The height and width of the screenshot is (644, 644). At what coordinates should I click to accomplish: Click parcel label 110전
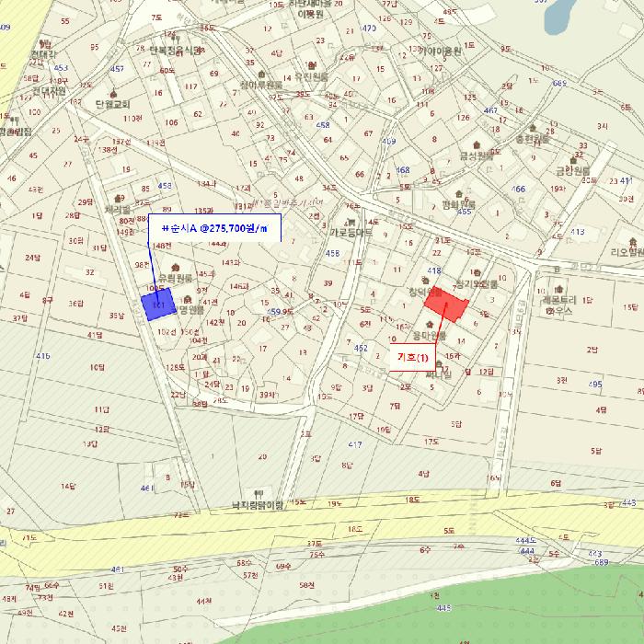coord(132,119)
